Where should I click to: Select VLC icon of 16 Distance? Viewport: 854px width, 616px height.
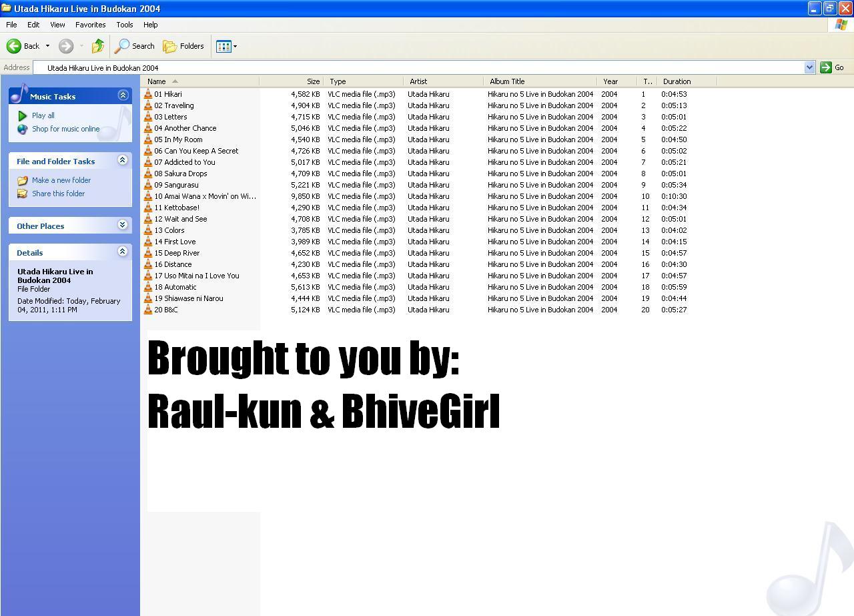click(x=148, y=264)
